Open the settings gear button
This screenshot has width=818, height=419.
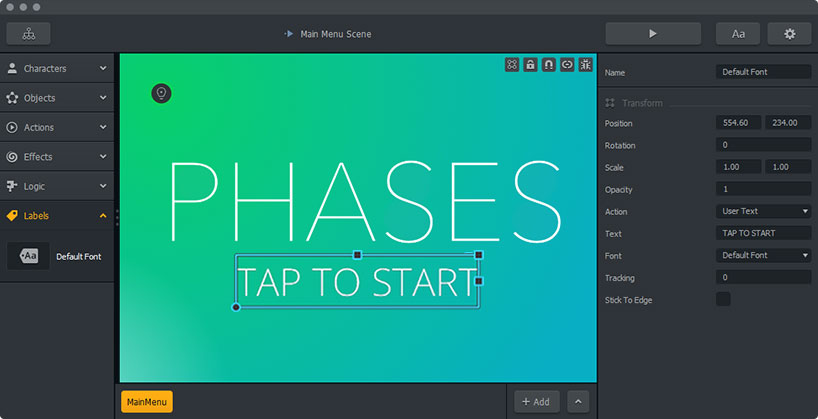pyautogui.click(x=790, y=34)
